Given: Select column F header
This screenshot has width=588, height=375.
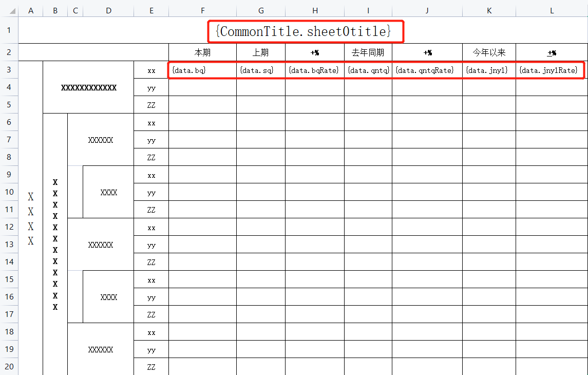Looking at the screenshot, I should point(202,10).
